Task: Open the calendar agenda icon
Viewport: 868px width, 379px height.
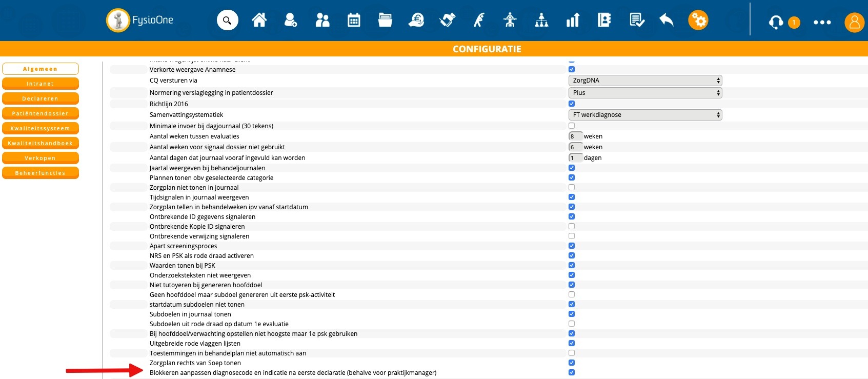Action: (354, 21)
